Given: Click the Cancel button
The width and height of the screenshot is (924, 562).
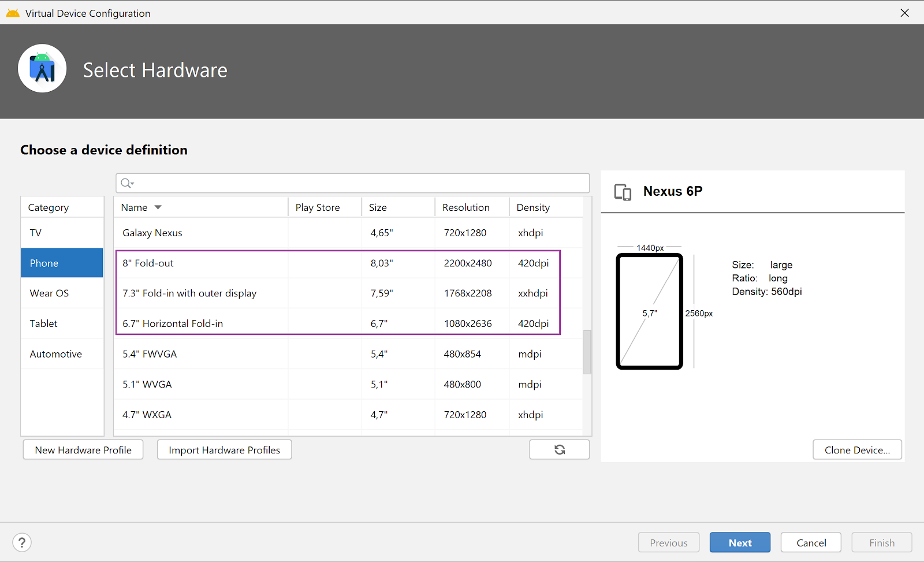Looking at the screenshot, I should 811,542.
